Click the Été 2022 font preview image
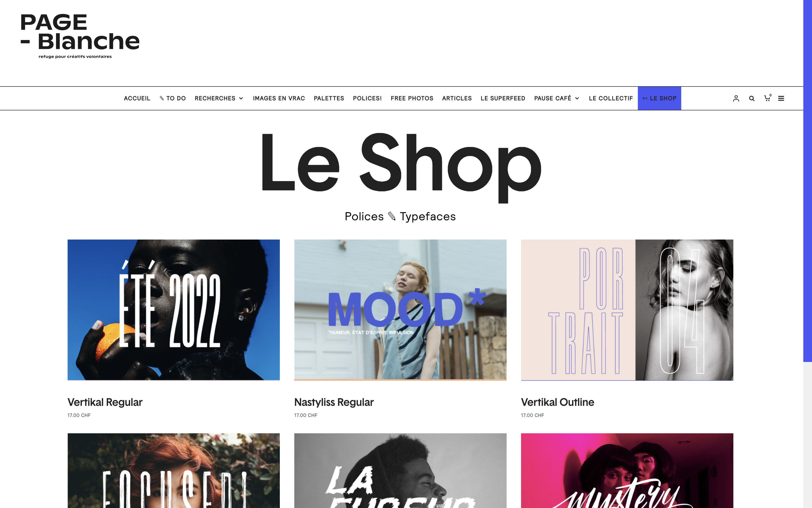The height and width of the screenshot is (508, 812). [x=173, y=310]
